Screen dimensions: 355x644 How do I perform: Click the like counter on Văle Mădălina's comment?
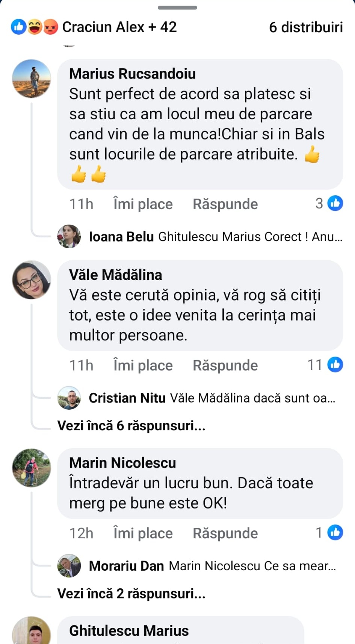point(325,365)
